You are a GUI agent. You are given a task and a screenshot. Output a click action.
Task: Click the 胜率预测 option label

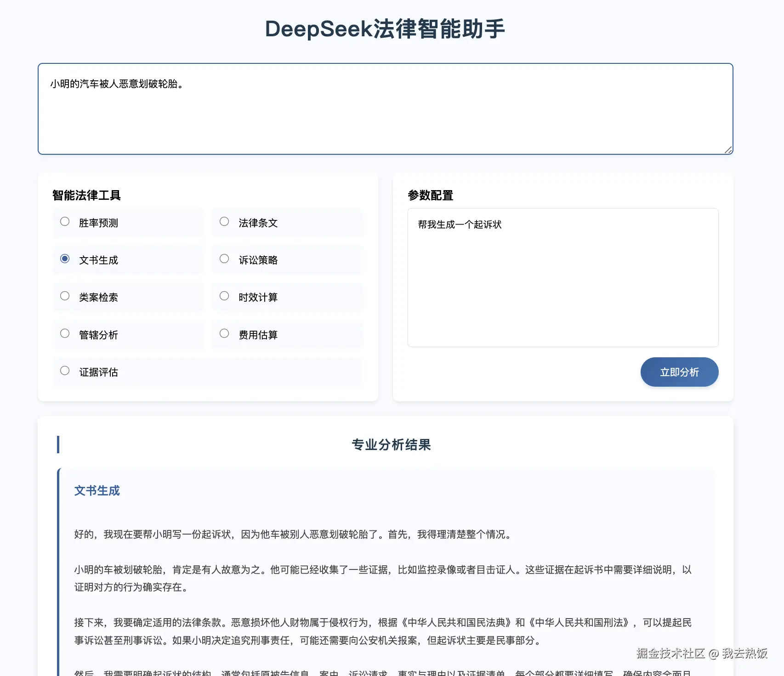click(x=98, y=223)
